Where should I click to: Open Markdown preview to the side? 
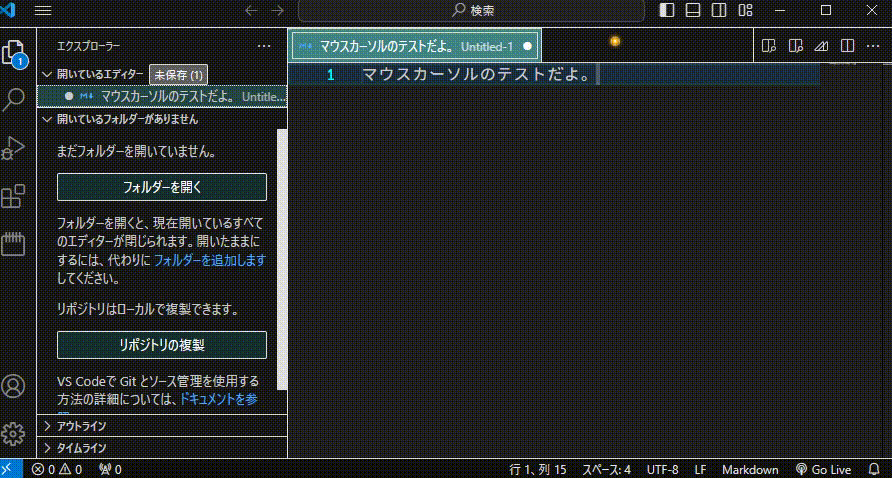click(795, 46)
